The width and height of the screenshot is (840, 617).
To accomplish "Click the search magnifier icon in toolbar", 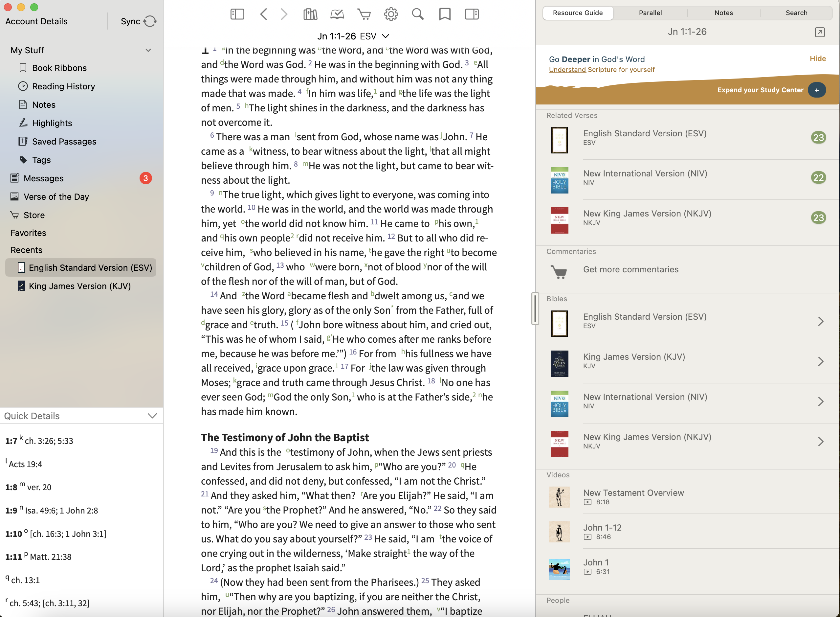I will click(418, 14).
